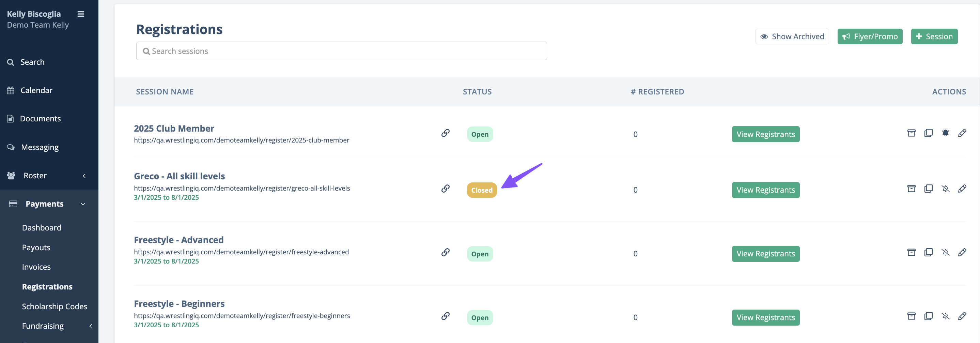Select Registrations in sidebar
Image resolution: width=980 pixels, height=343 pixels.
[x=47, y=287]
